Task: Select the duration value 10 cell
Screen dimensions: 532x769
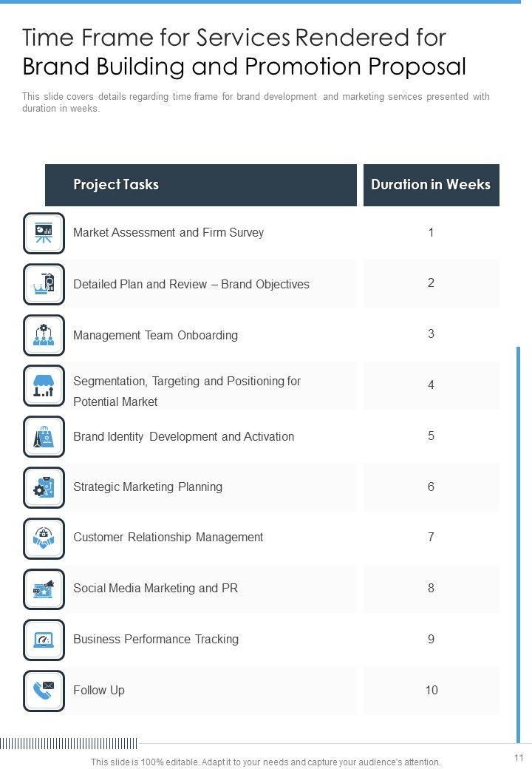Action: tap(431, 691)
